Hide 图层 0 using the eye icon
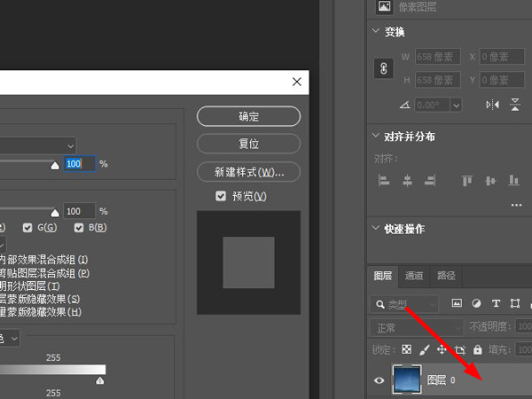This screenshot has width=532, height=399. pos(379,380)
